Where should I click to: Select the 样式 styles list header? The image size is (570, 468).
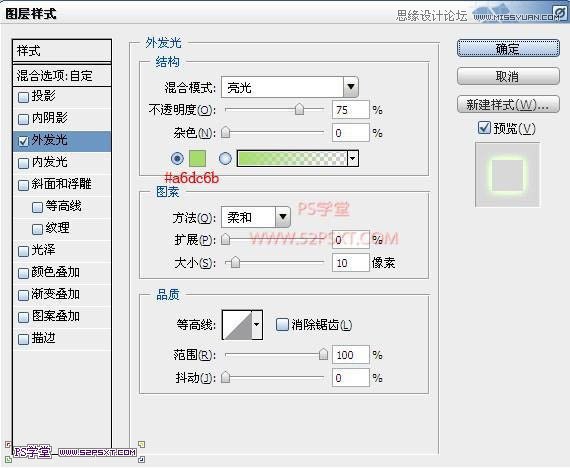(62, 51)
